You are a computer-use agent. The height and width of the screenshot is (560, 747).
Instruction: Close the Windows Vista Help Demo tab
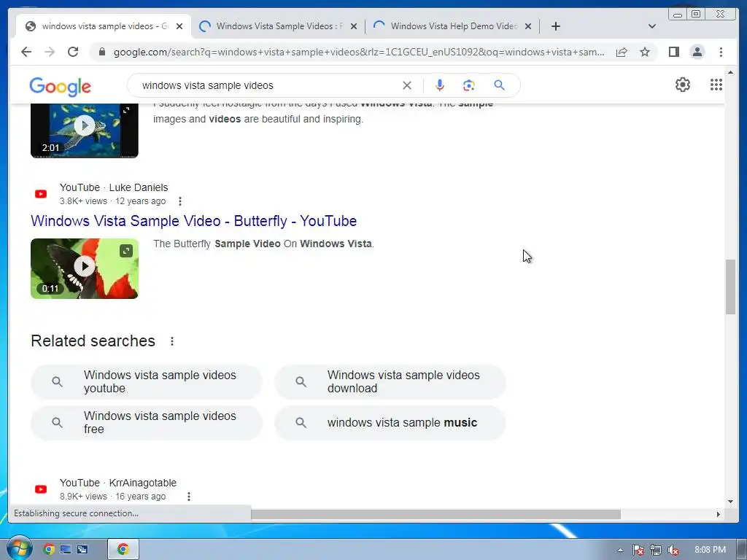(528, 26)
